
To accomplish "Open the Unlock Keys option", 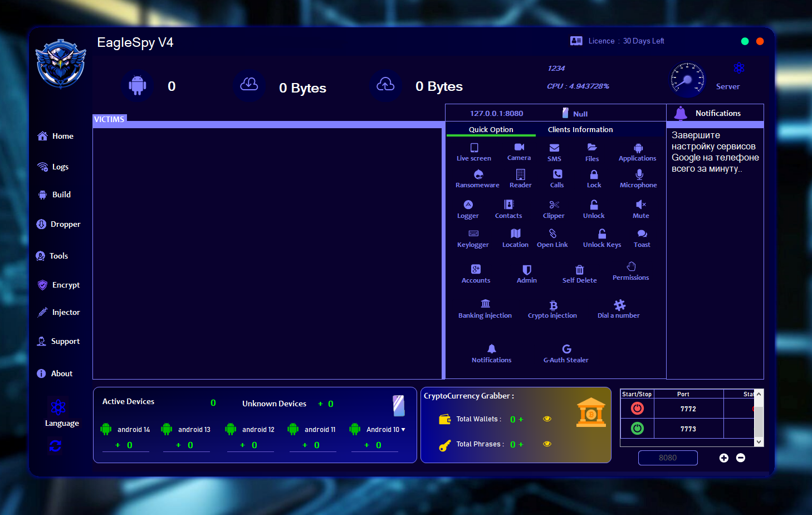I will pos(602,238).
